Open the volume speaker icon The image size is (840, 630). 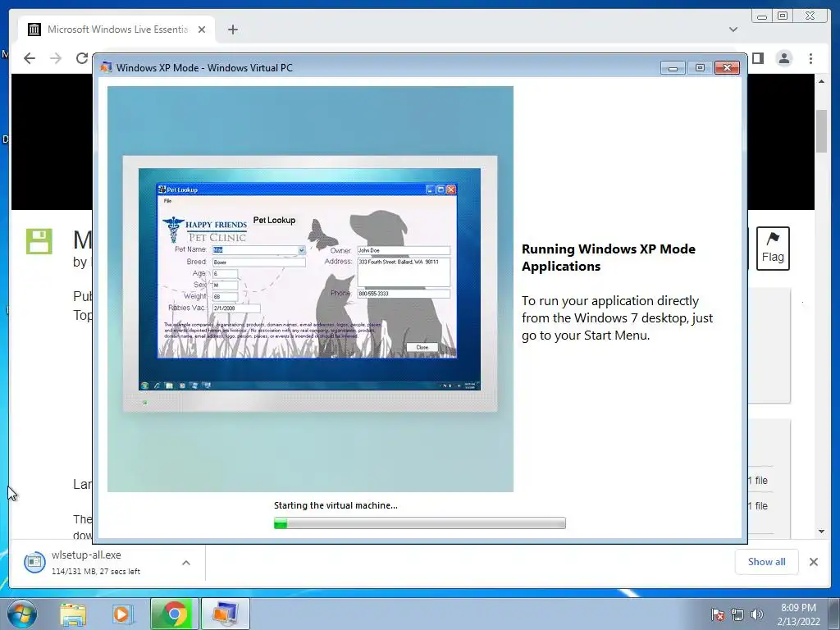tap(757, 614)
